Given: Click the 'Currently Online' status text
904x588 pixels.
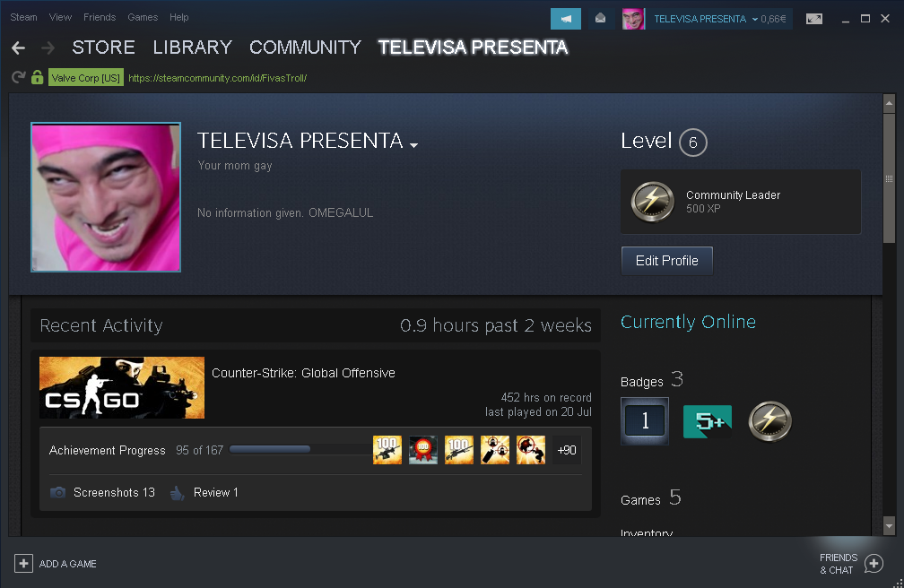Looking at the screenshot, I should click(688, 322).
